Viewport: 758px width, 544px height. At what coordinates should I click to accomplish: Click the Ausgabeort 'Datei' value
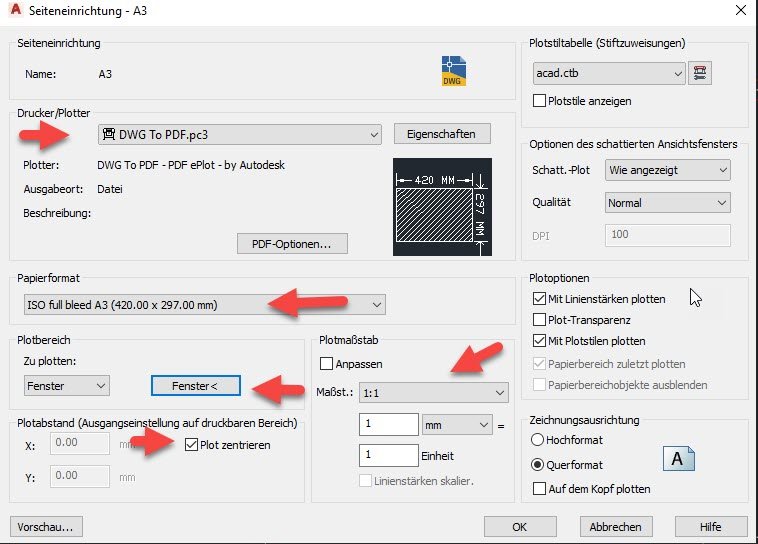click(x=110, y=189)
